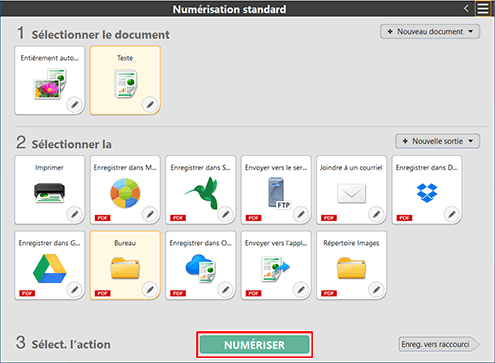Open the Nouvelle sortie dropdown
This screenshot has height=363, width=495.
438,141
